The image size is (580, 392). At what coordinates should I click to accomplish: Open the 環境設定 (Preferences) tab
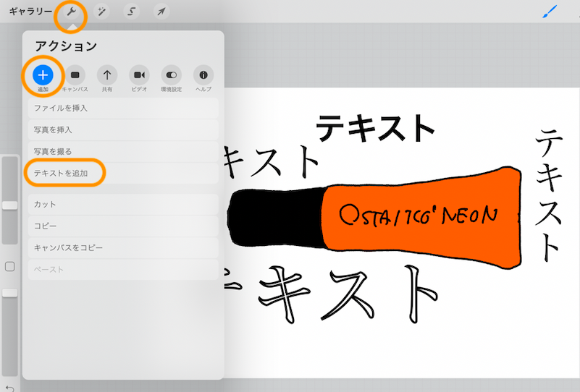(x=172, y=78)
